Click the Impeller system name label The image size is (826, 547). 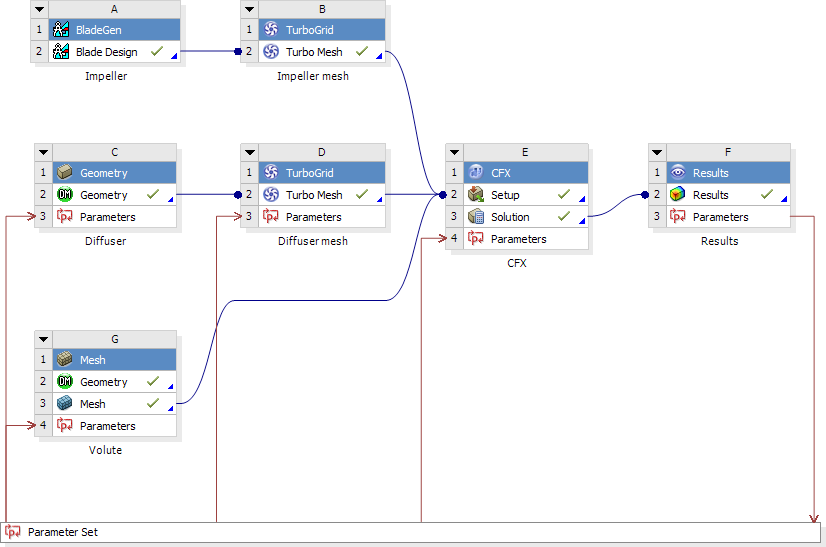coord(106,76)
